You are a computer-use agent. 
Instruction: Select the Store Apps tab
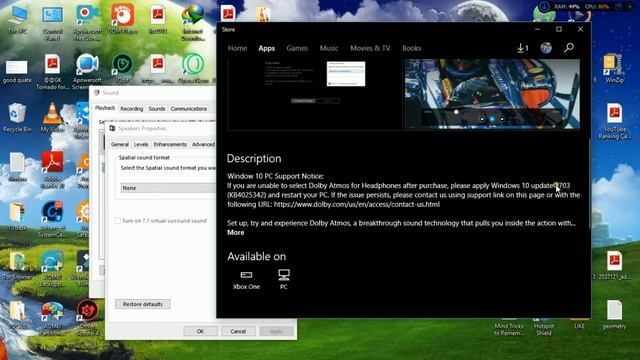[267, 48]
